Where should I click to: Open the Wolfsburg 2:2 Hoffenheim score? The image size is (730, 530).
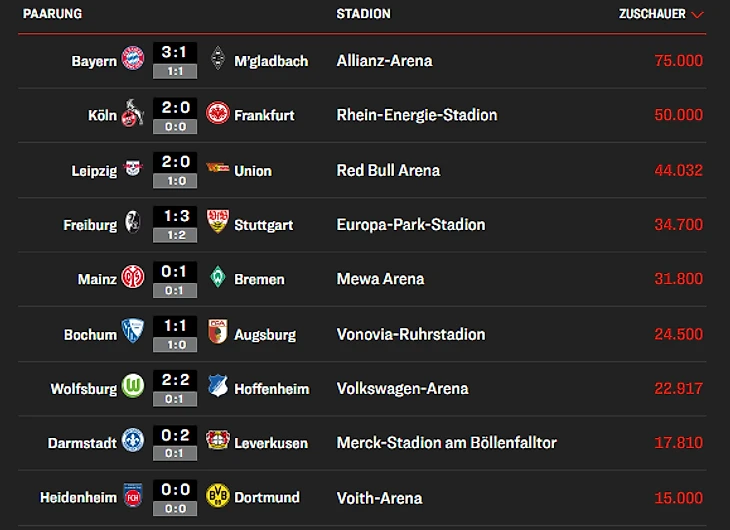[x=175, y=382]
